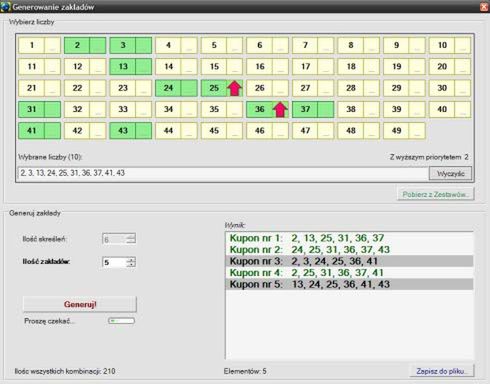The width and height of the screenshot is (490, 384).
Task: Click the Generuj! button
Action: [80, 304]
